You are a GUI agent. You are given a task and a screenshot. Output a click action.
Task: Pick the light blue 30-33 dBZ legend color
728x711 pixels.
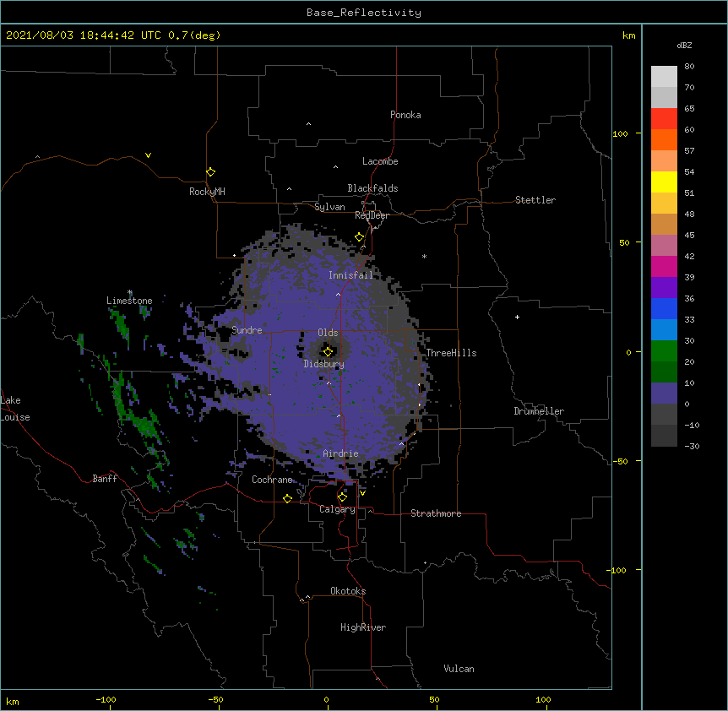(x=664, y=329)
